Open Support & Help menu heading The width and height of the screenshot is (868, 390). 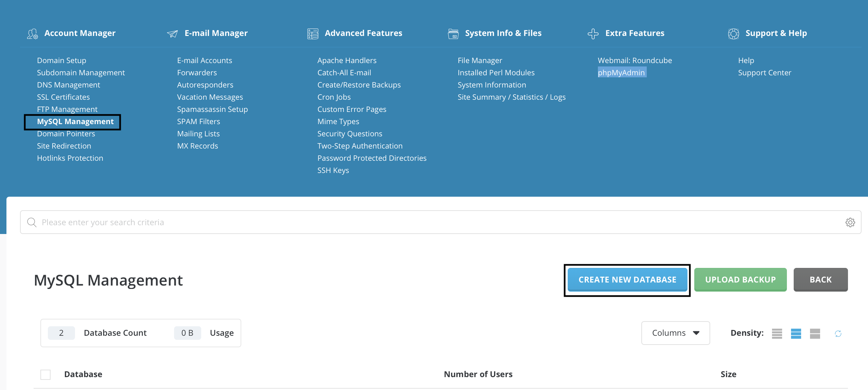tap(776, 33)
